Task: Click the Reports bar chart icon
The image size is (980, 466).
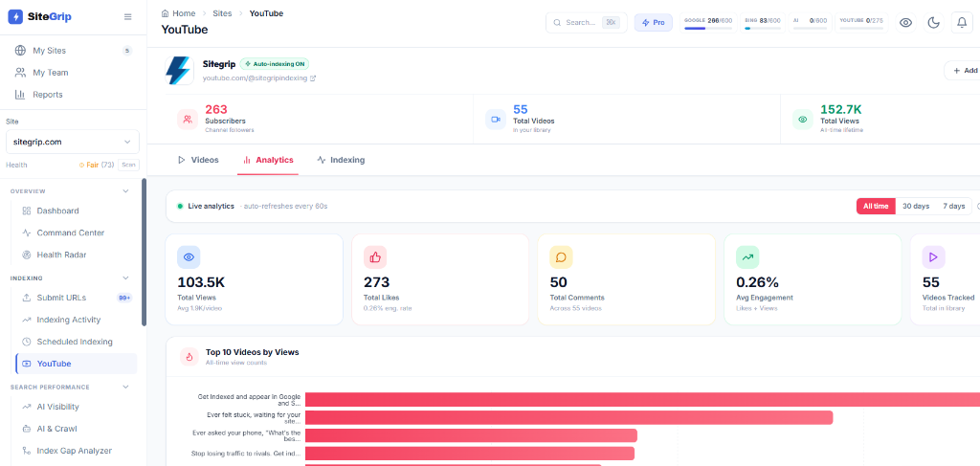Action: pos(20,95)
